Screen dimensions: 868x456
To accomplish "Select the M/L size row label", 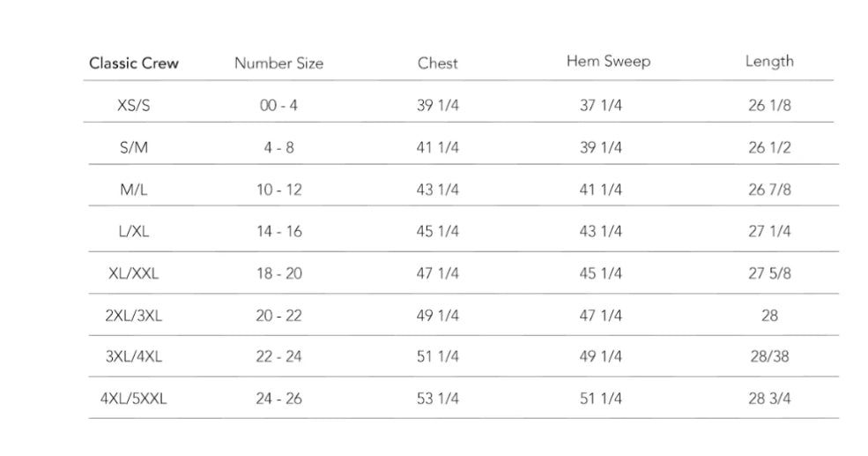I will pyautogui.click(x=134, y=190).
